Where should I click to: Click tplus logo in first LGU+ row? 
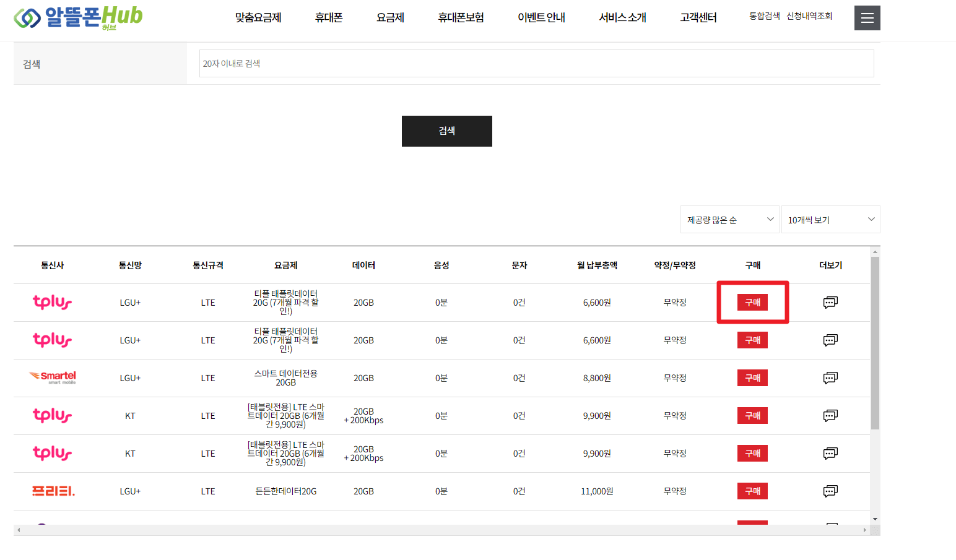53,302
